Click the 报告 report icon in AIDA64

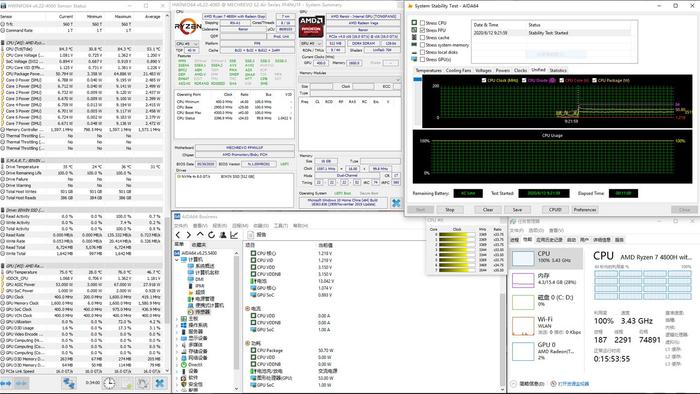251,235
